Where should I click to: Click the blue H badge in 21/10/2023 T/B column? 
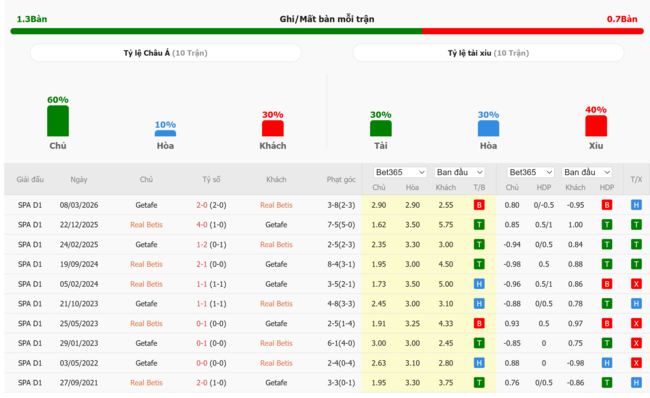pos(479,303)
